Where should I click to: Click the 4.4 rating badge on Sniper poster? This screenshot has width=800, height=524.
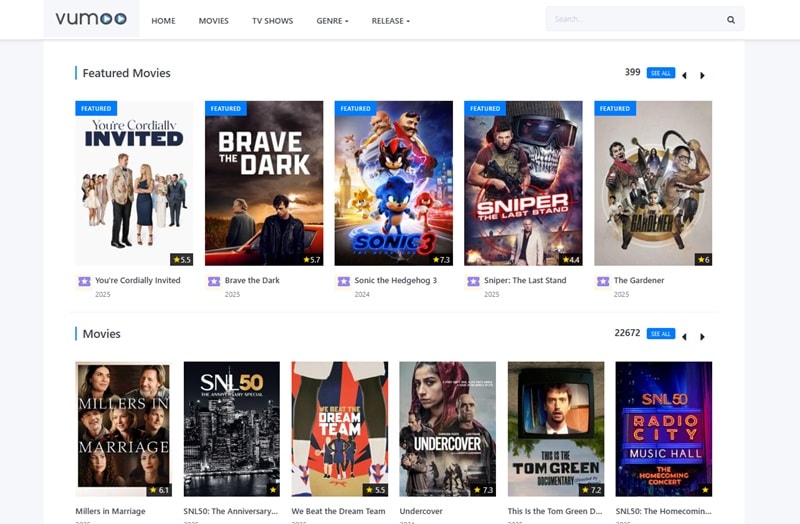570,260
